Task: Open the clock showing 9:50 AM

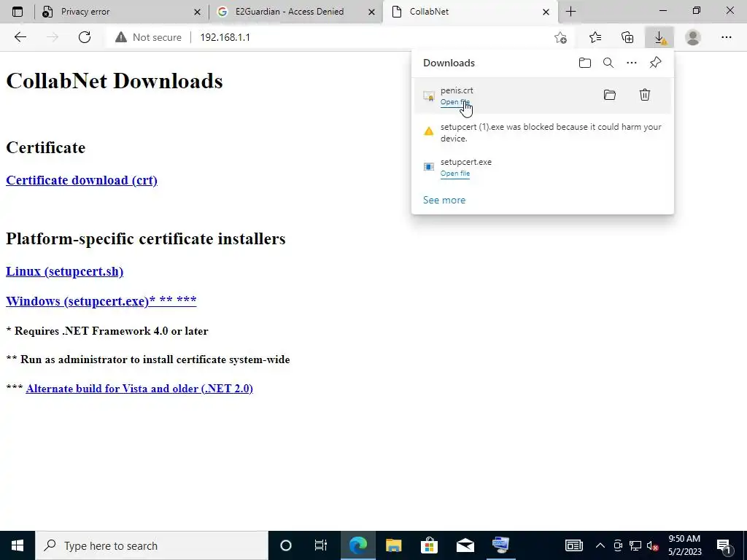Action: click(x=684, y=545)
